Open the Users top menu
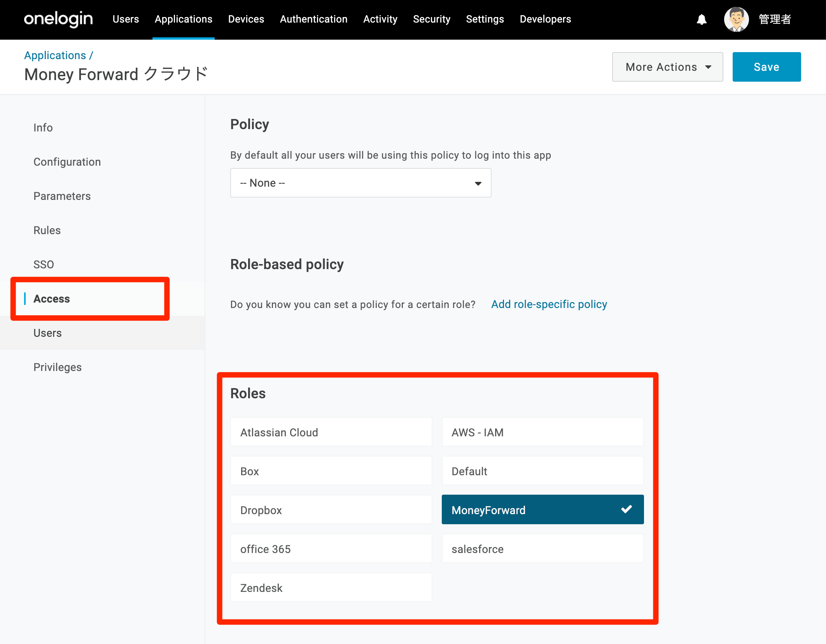This screenshot has width=826, height=644. (126, 19)
